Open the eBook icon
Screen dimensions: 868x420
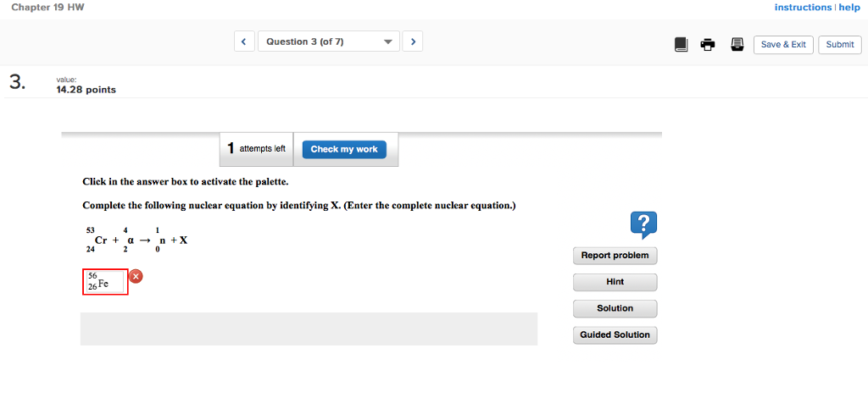(x=681, y=45)
